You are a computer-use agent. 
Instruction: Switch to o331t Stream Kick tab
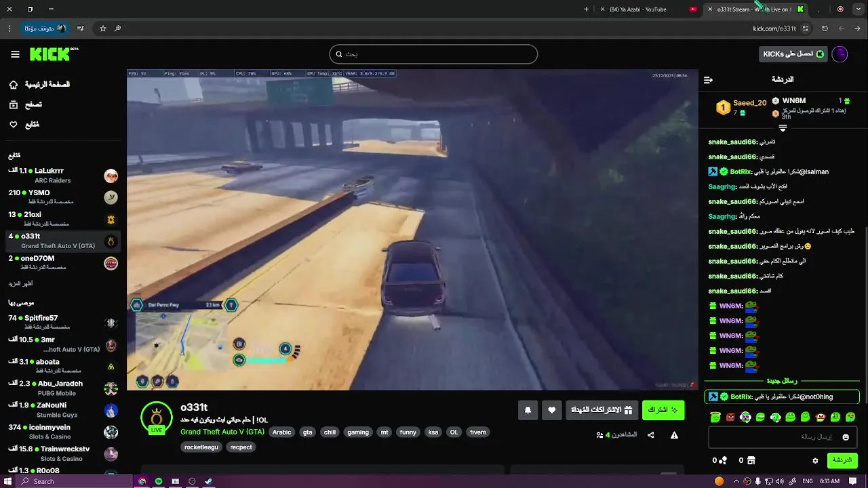click(x=756, y=9)
